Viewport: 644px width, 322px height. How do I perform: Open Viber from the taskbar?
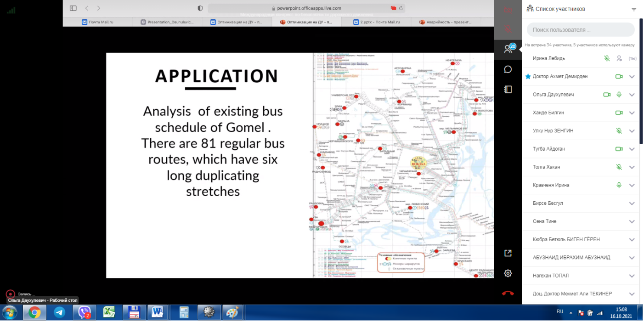tap(84, 313)
